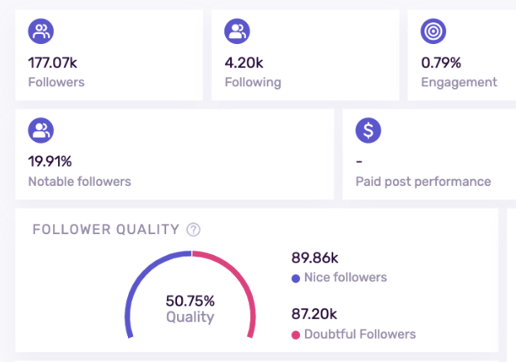Screen dimensions: 516x362
Task: Click the Following users icon
Action: point(237,31)
